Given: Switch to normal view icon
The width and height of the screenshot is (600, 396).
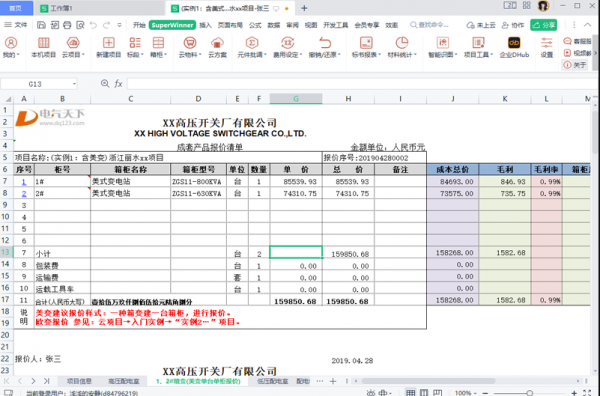Looking at the screenshot, I should (411, 393).
